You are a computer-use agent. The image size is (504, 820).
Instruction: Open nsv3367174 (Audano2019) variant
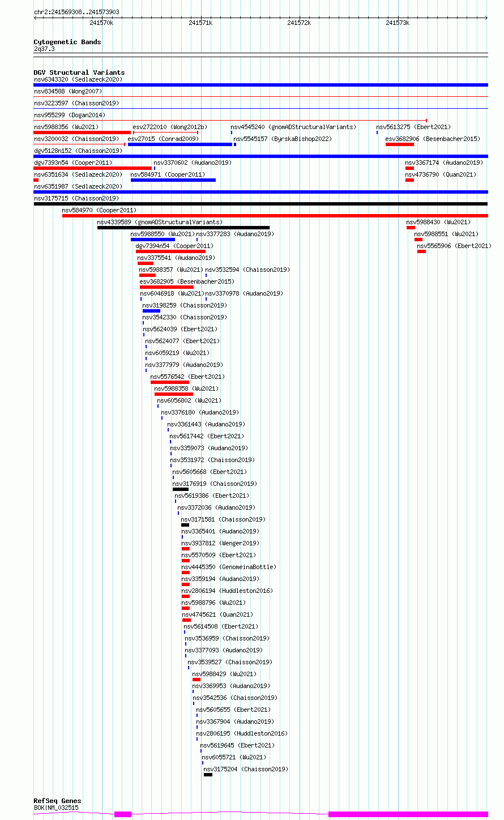click(445, 163)
